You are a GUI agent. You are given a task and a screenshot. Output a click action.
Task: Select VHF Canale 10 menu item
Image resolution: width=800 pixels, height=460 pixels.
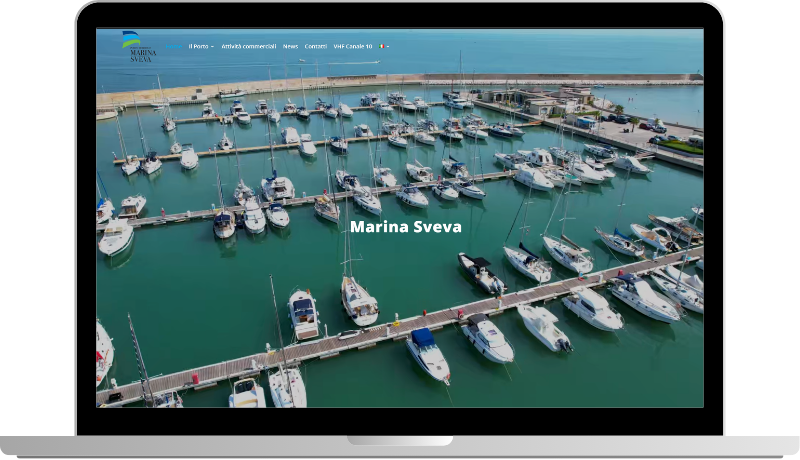pyautogui.click(x=353, y=46)
